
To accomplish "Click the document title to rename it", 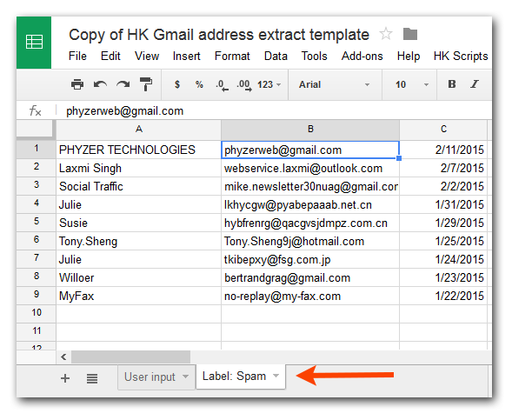I will pos(219,34).
